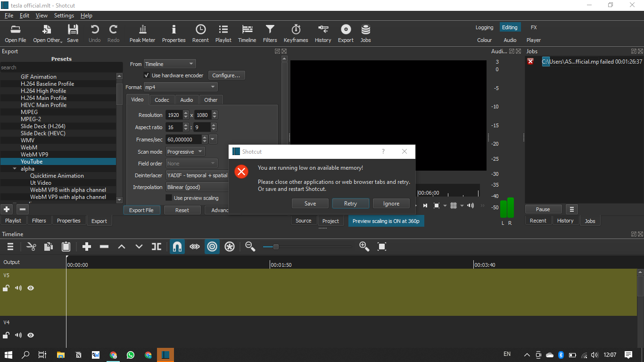Open Playlist from the main toolbar
Viewport: 644px width, 362px height.
click(223, 34)
